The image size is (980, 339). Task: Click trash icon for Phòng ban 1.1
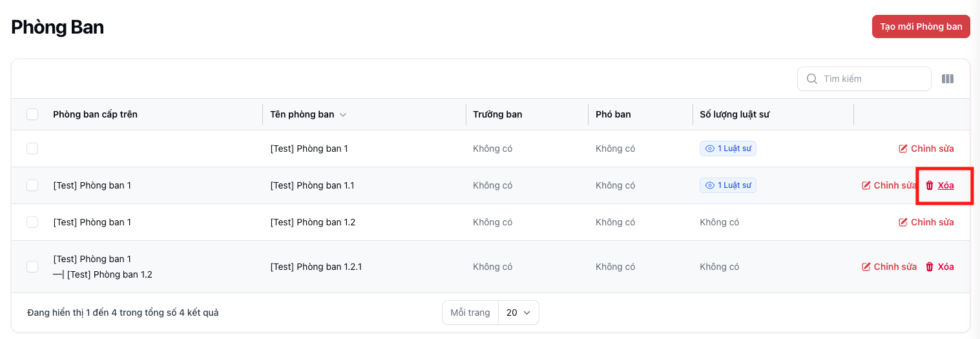pos(930,185)
